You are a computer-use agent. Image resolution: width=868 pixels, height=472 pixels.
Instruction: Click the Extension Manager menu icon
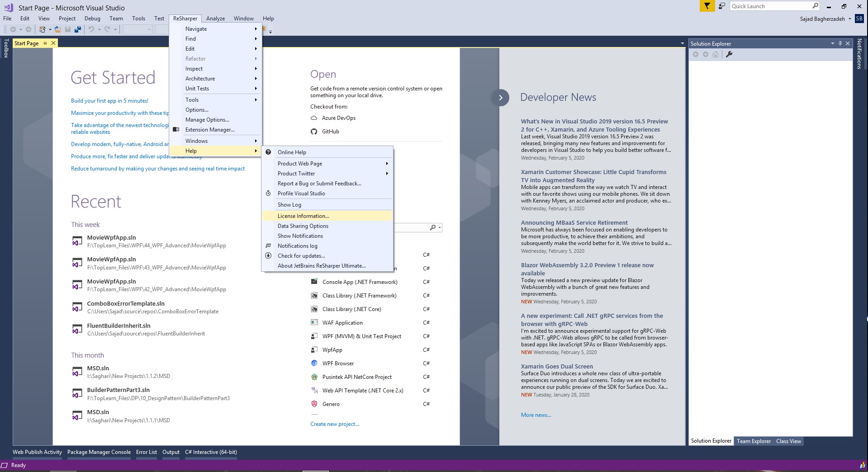pyautogui.click(x=176, y=129)
